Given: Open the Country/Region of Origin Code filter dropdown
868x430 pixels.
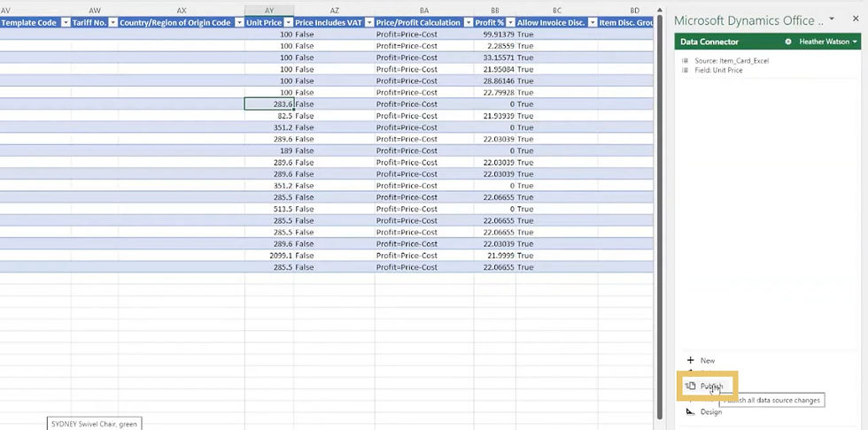Looking at the screenshot, I should (x=240, y=23).
